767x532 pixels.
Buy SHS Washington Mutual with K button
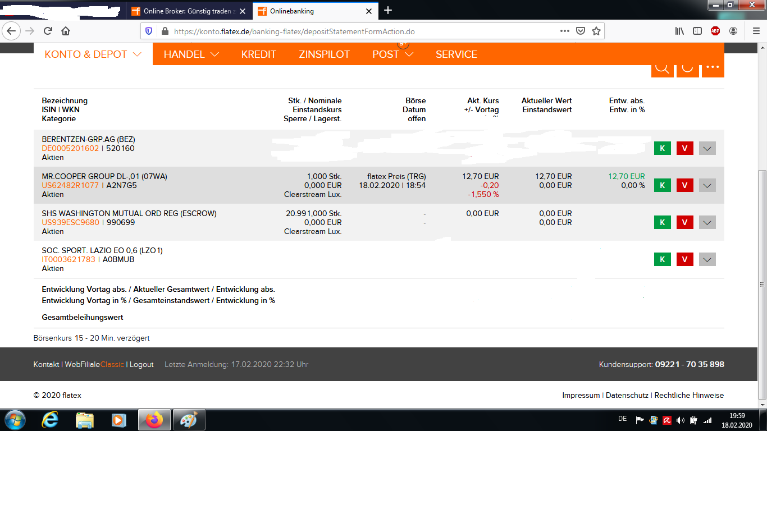pos(663,222)
